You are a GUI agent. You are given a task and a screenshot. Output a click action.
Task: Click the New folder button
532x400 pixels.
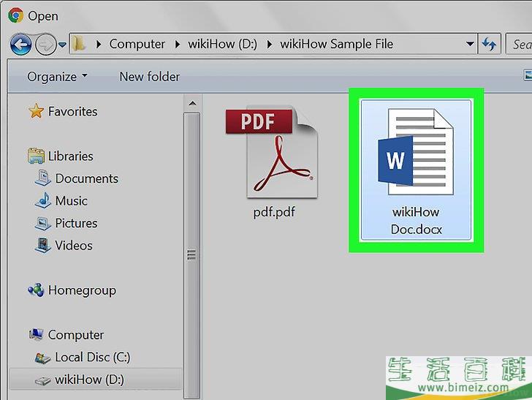[x=149, y=76]
